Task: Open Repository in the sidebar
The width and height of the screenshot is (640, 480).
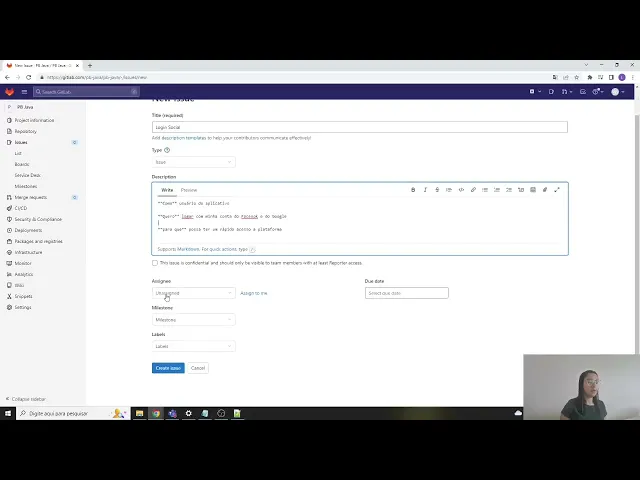Action: [26, 131]
